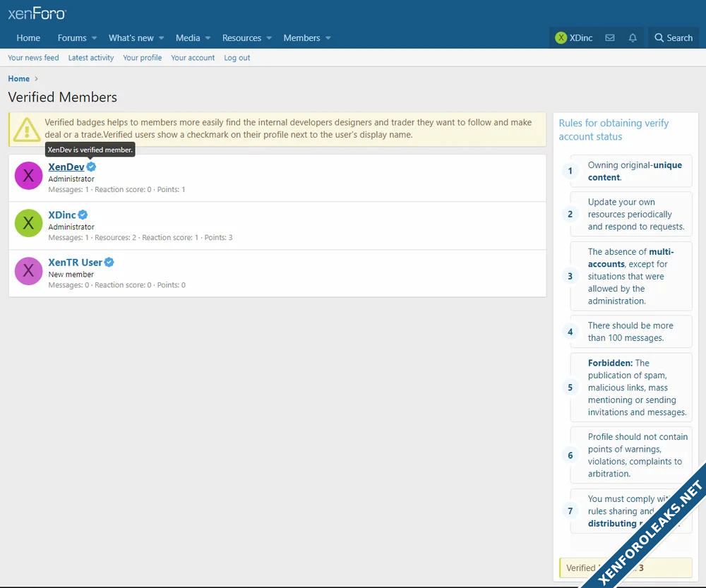Click XenTR User's purple avatar
This screenshot has width=706, height=588.
(29, 271)
